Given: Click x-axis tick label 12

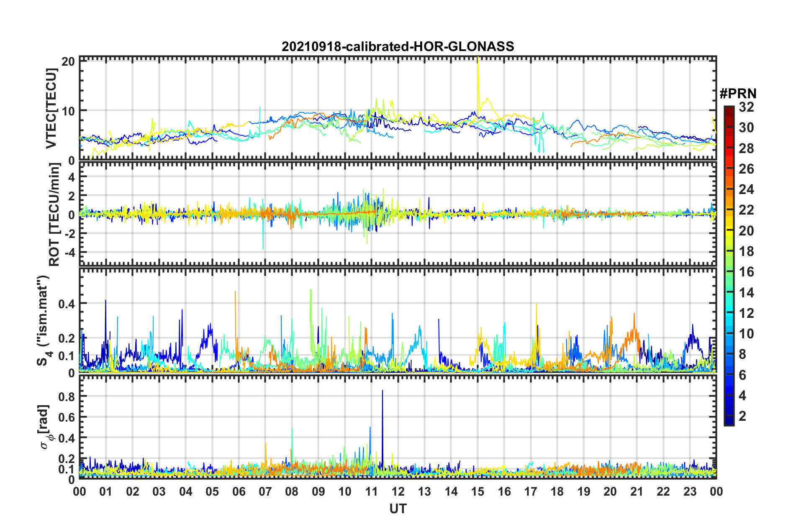Looking at the screenshot, I should pos(398,491).
